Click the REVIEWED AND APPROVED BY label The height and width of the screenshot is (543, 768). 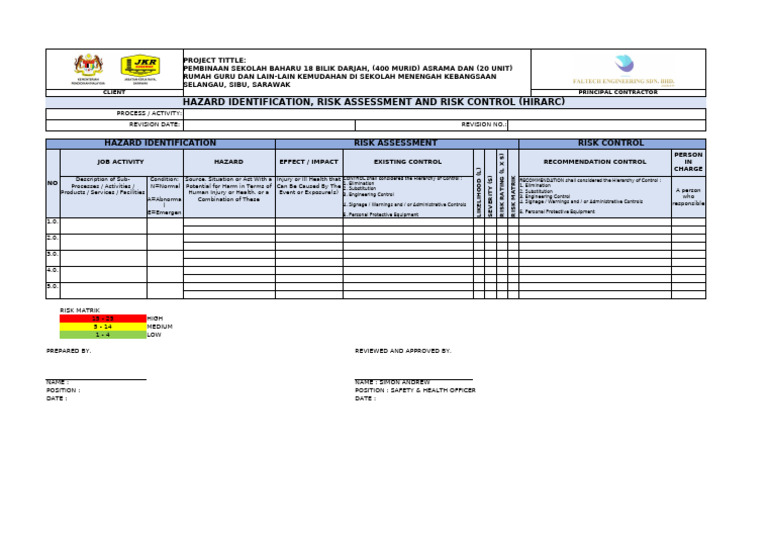tap(403, 351)
